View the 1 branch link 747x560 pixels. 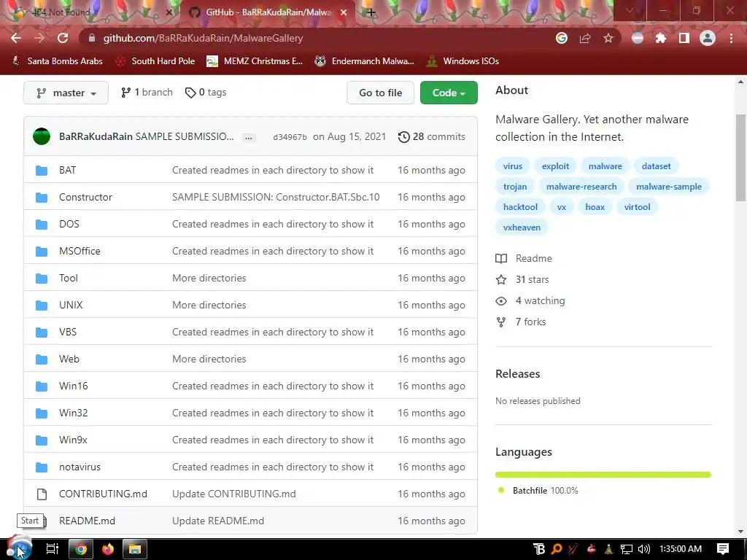point(147,93)
